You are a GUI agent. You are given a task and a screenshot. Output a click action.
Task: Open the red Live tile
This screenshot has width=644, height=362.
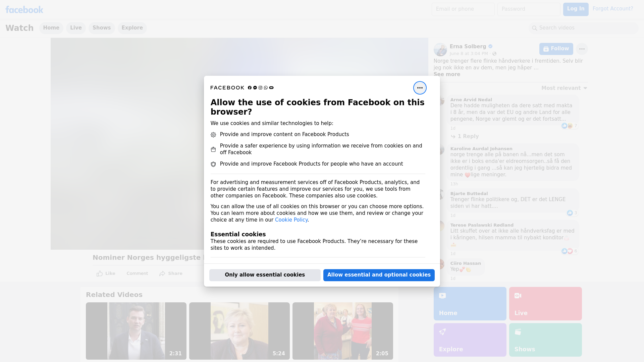[x=545, y=304]
